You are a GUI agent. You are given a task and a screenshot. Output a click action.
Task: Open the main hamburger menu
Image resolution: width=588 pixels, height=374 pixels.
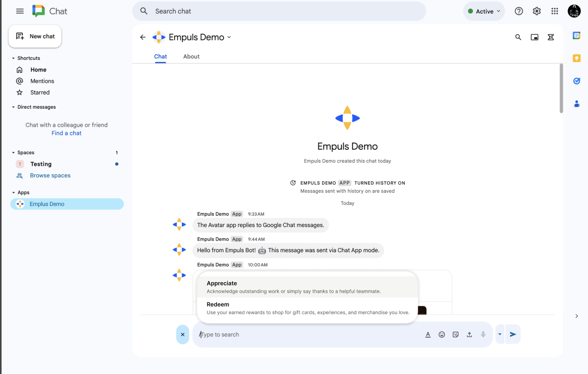(x=20, y=11)
